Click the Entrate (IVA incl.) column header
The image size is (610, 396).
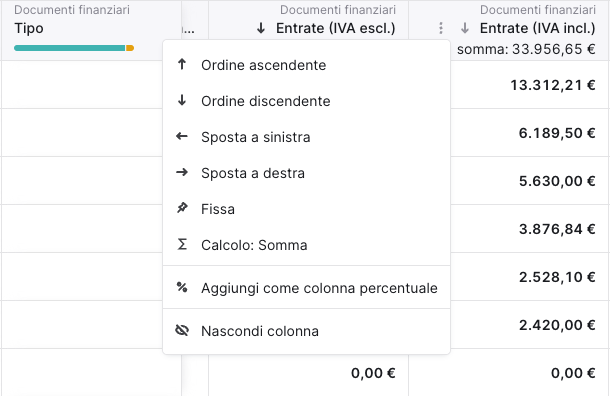tap(537, 28)
